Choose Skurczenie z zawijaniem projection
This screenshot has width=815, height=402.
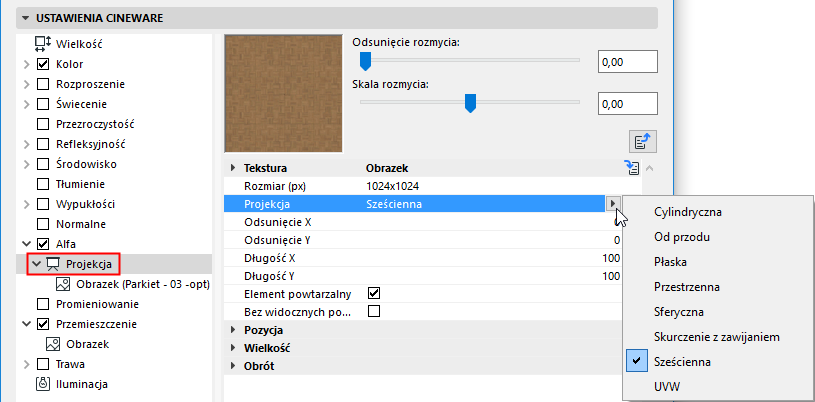tap(718, 337)
